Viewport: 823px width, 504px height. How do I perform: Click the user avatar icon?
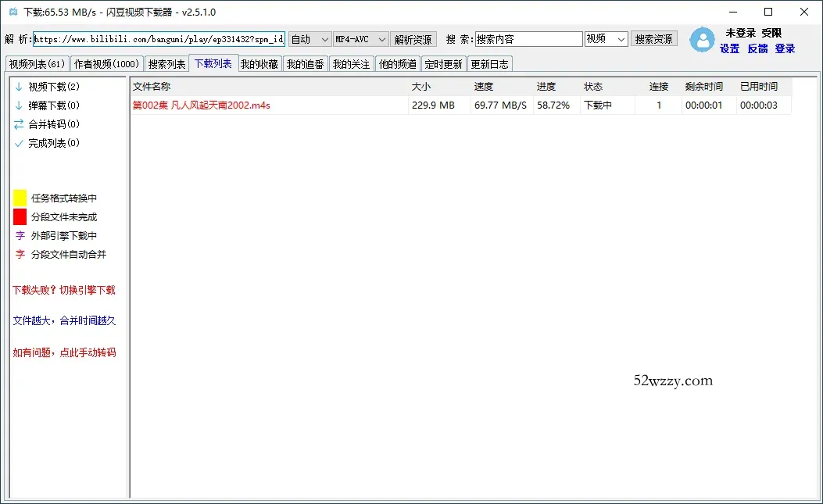[702, 39]
